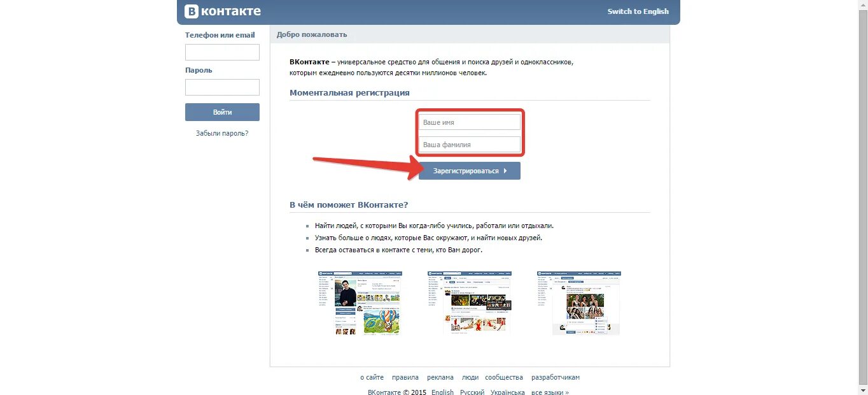Image resolution: width=868 pixels, height=395 pixels.
Task: Open the photo viewer preview thumbnail
Action: (579, 303)
